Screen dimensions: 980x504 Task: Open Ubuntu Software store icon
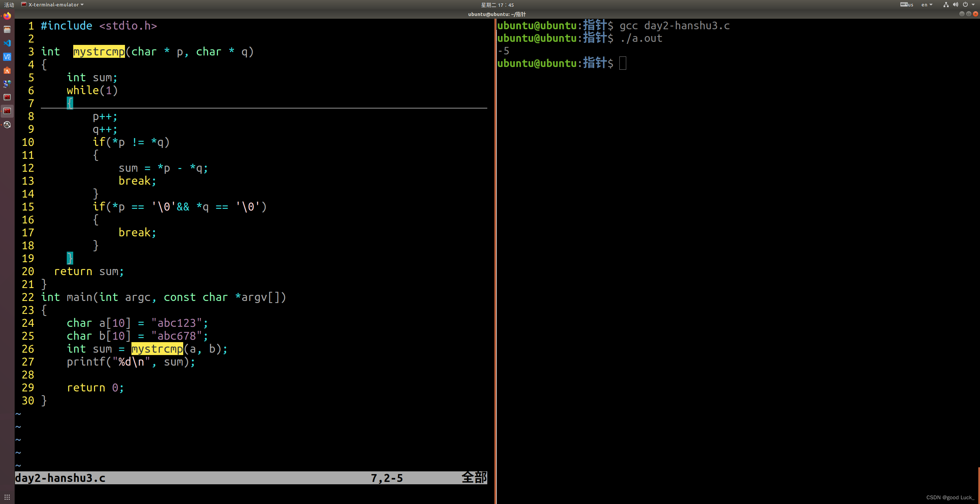(7, 70)
